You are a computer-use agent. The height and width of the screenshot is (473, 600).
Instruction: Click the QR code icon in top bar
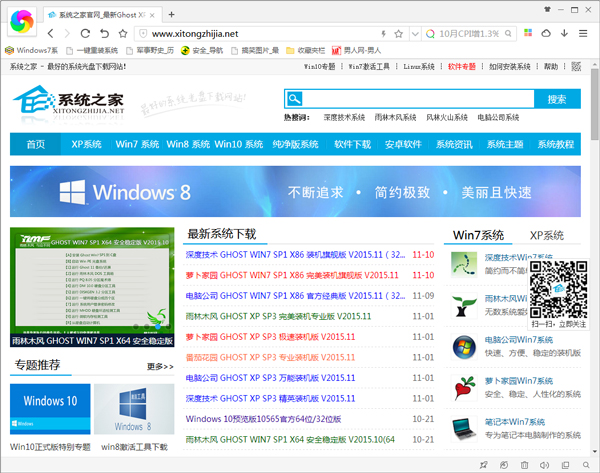pyautogui.click(x=576, y=67)
